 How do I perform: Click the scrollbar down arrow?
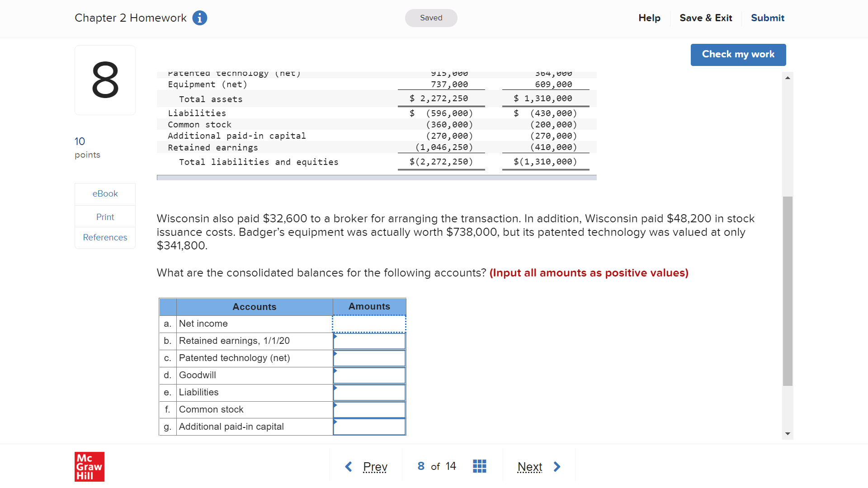click(x=788, y=433)
